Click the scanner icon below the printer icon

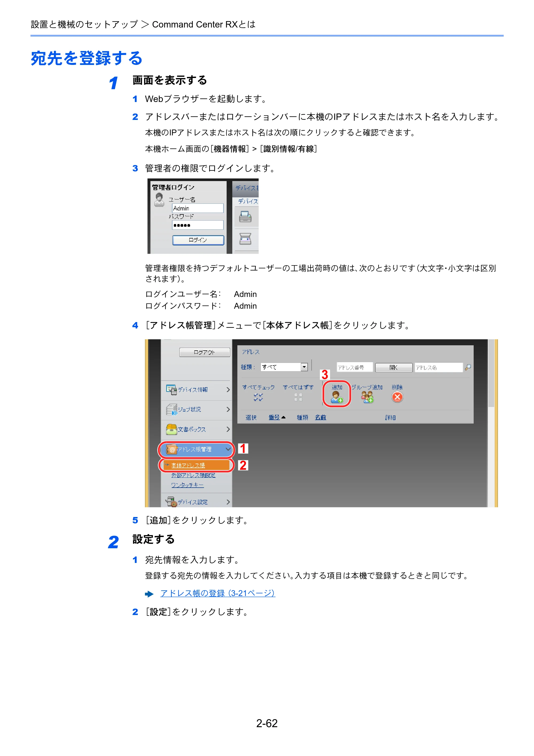coord(245,239)
